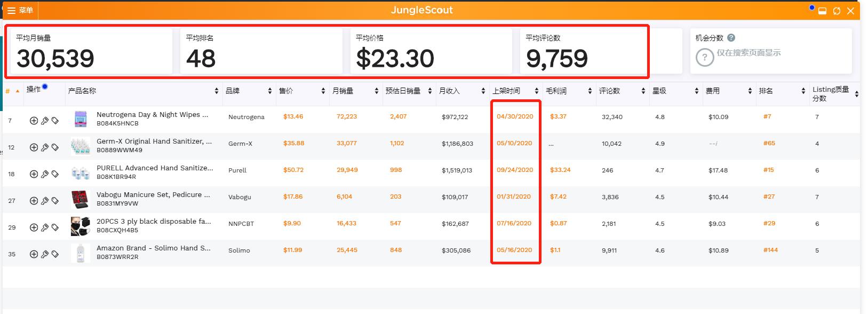Viewport: 868px width, 314px height.
Task: Click the tag icon in the 20PCS mask row
Action: click(x=55, y=227)
